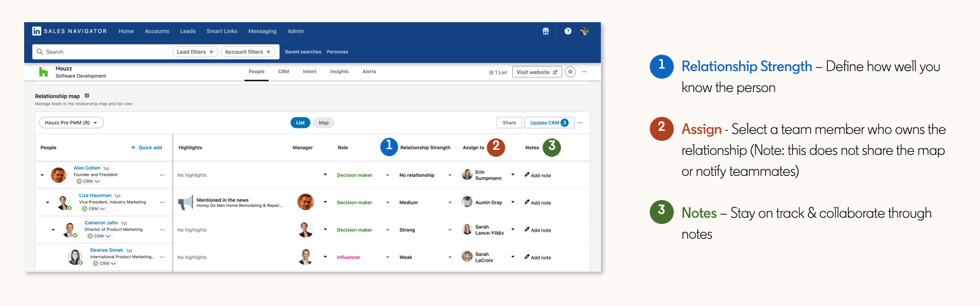Open the more options menu for Desiree Simek

coord(162,257)
